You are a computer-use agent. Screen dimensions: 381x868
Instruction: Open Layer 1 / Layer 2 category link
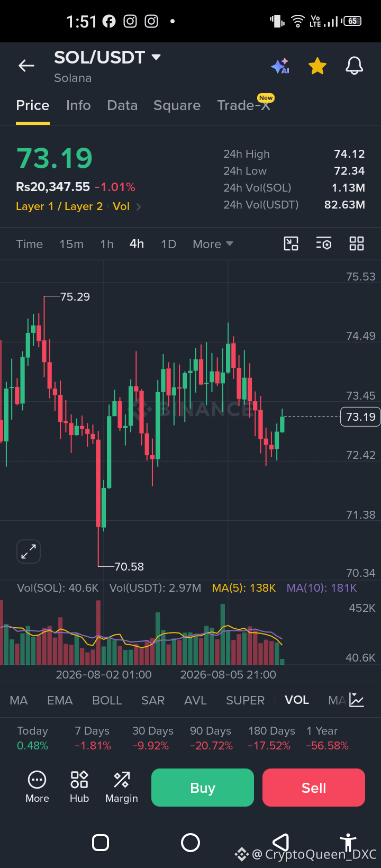59,206
